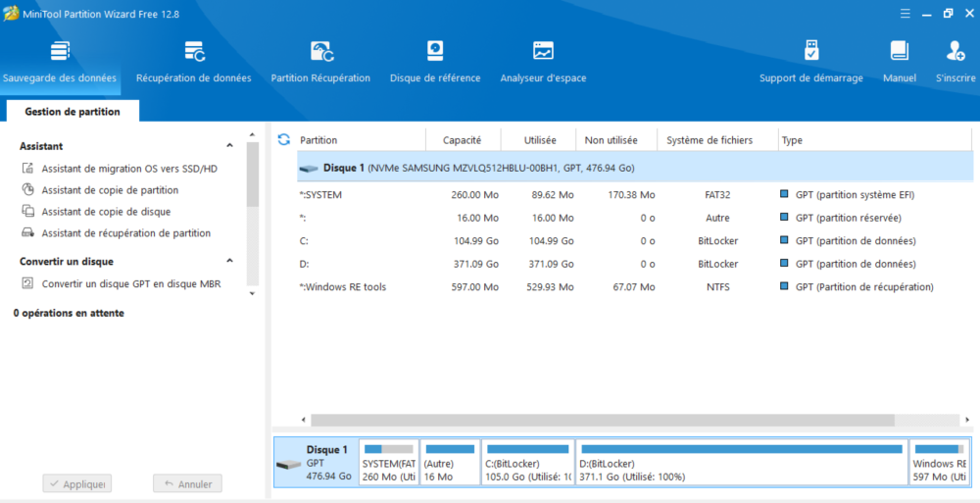980x503 pixels.
Task: Open the Manuel help icon
Action: [899, 61]
